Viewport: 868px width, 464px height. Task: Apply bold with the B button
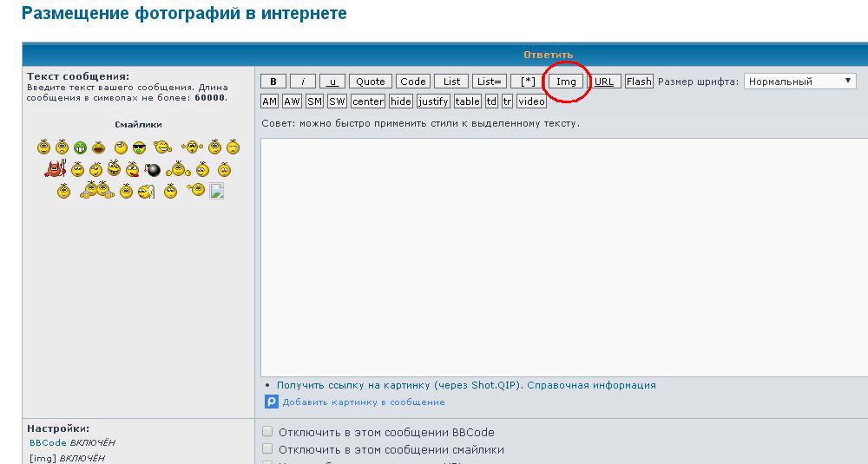point(273,82)
